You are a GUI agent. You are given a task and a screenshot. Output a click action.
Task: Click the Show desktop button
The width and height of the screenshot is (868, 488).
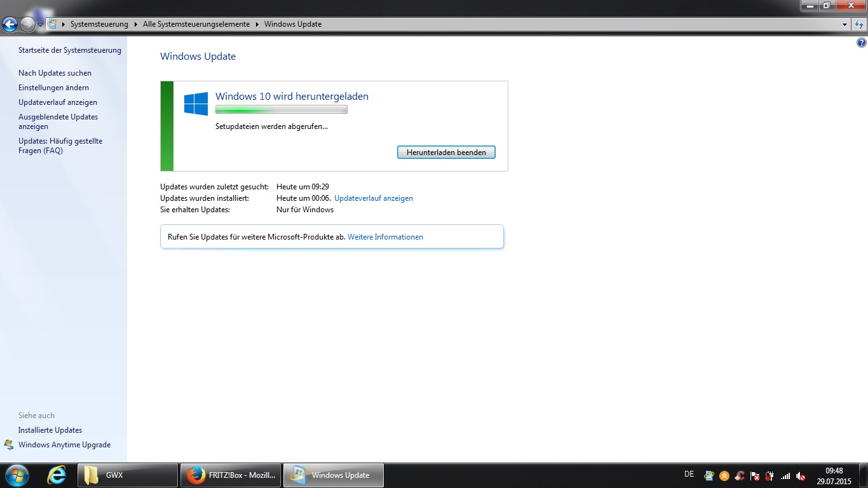863,475
